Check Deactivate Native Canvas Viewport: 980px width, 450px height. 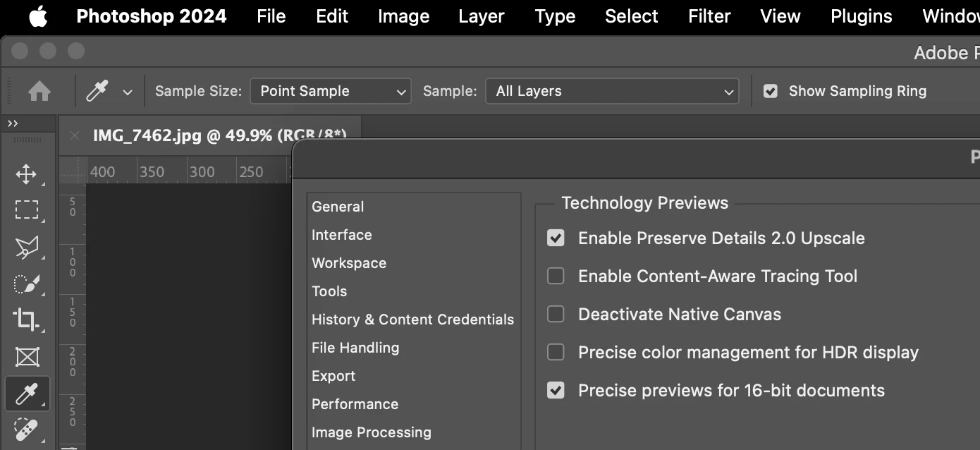(x=556, y=315)
